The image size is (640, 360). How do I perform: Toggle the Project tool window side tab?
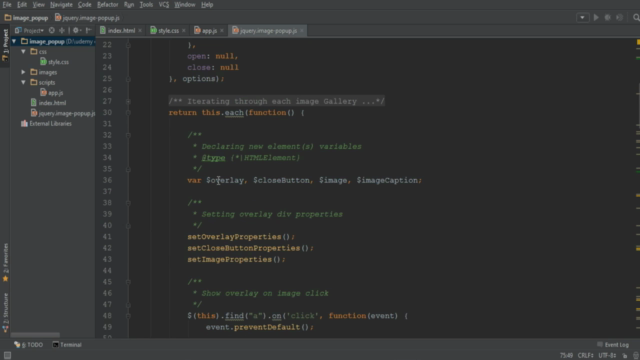(x=5, y=45)
